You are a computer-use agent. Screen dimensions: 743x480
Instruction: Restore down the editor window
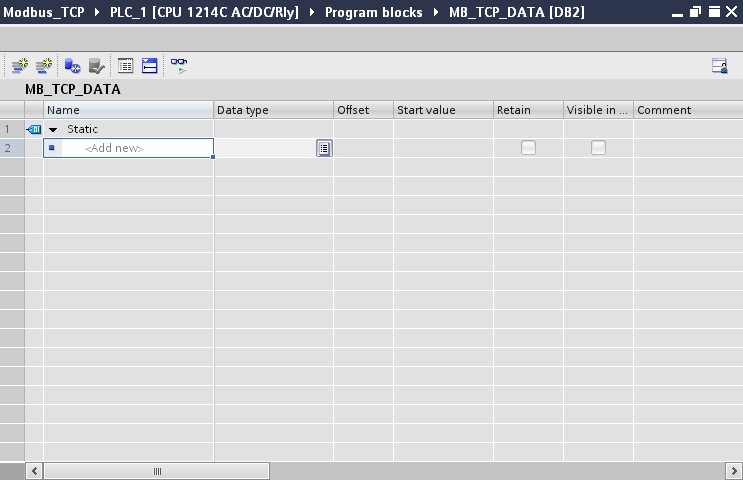(x=695, y=12)
